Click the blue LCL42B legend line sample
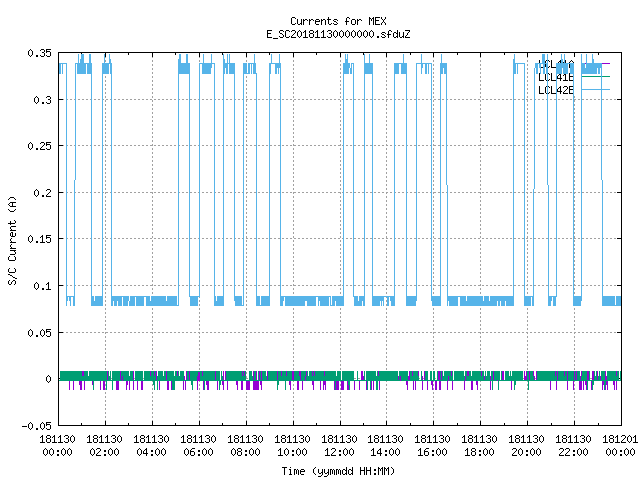Image resolution: width=640 pixels, height=480 pixels. point(596,89)
